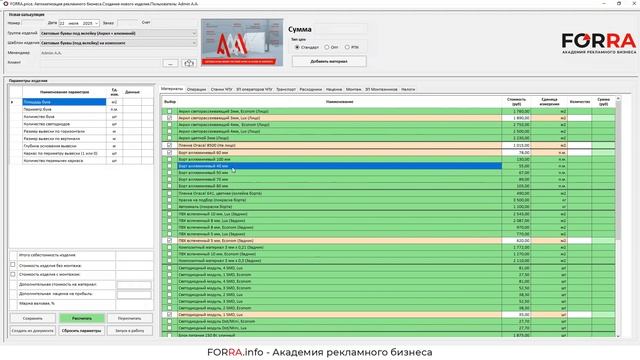
Task: Switch to the Материалы tab
Action: [172, 89]
